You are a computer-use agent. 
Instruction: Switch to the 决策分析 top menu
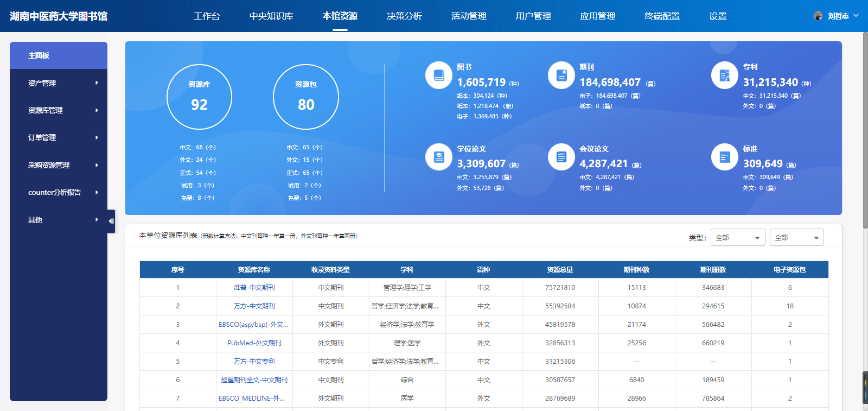[404, 16]
